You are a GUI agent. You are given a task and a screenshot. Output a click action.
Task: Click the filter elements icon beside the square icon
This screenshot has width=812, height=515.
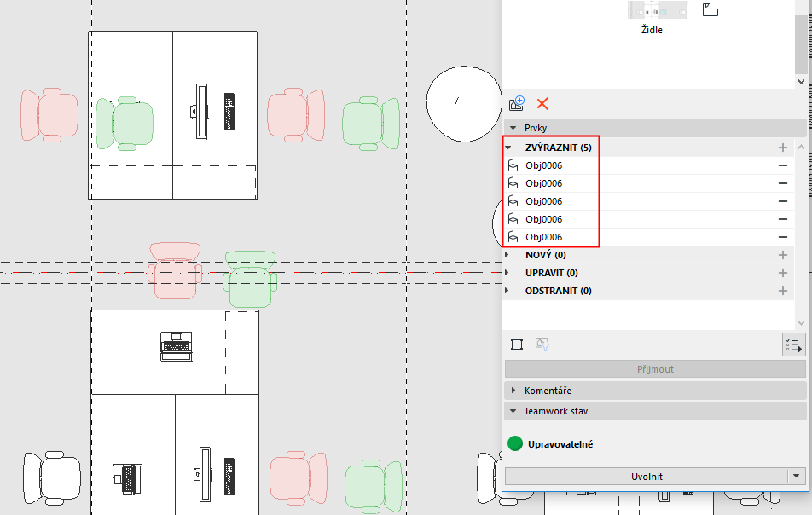coord(542,344)
